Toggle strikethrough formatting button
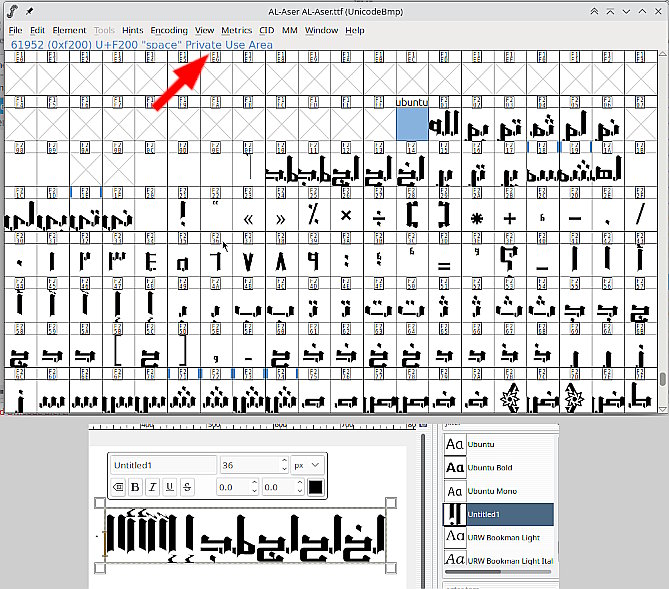Image resolution: width=669 pixels, height=589 pixels. (187, 487)
